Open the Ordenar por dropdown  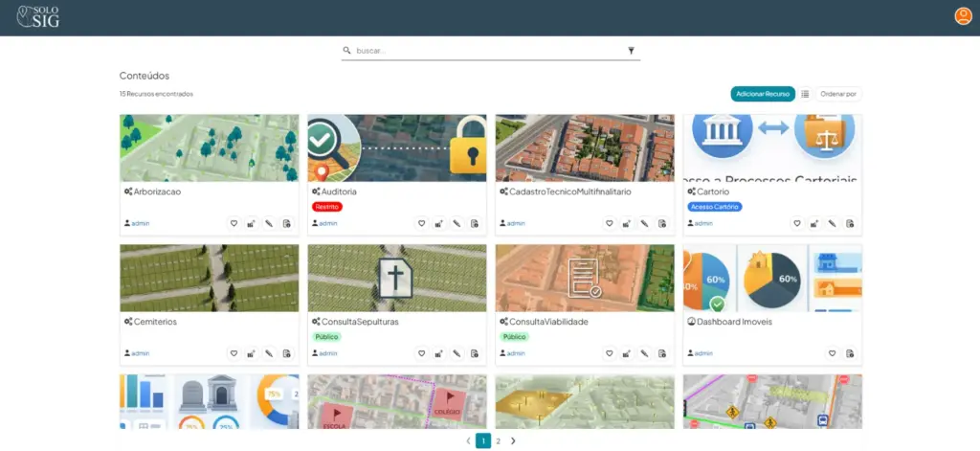click(838, 94)
